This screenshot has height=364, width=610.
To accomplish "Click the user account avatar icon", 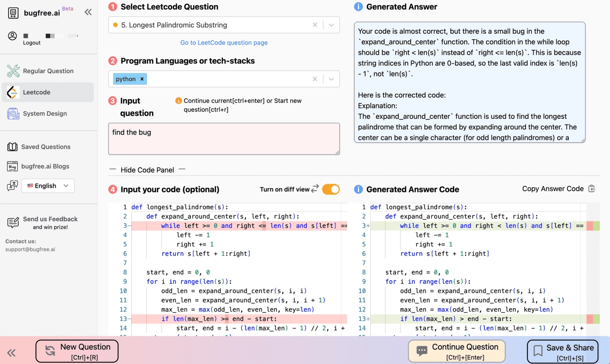I will [12, 36].
